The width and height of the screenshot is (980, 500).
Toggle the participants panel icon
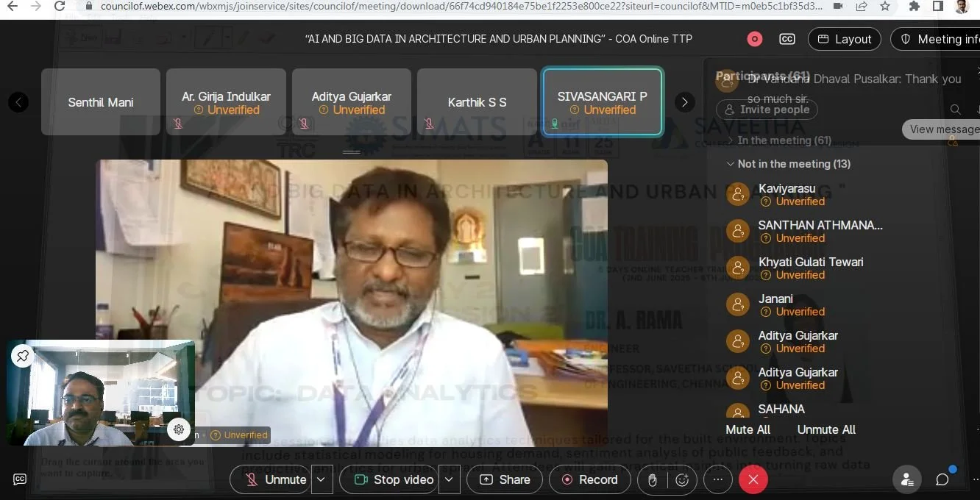[906, 479]
